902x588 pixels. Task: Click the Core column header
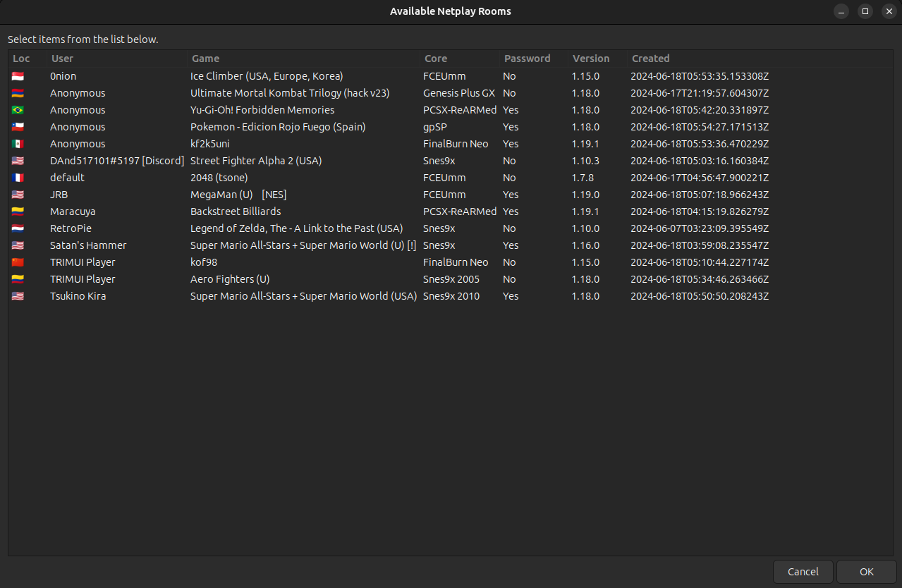pos(435,59)
